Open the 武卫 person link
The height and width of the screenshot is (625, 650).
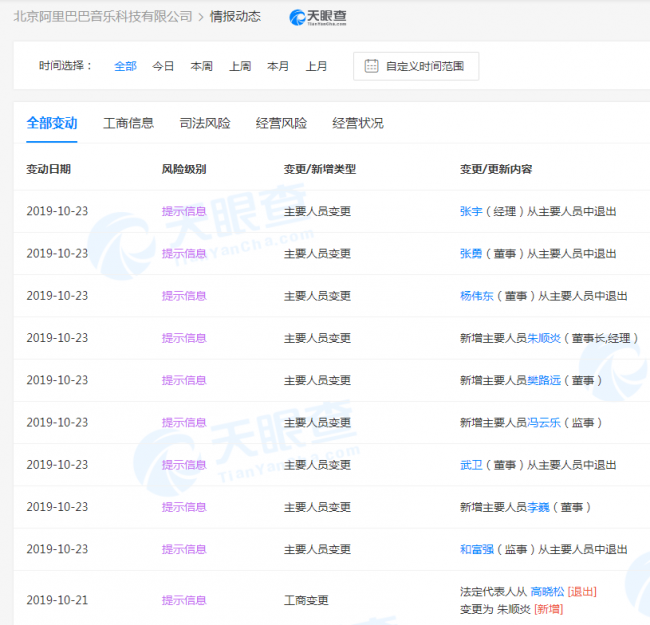pos(471,465)
